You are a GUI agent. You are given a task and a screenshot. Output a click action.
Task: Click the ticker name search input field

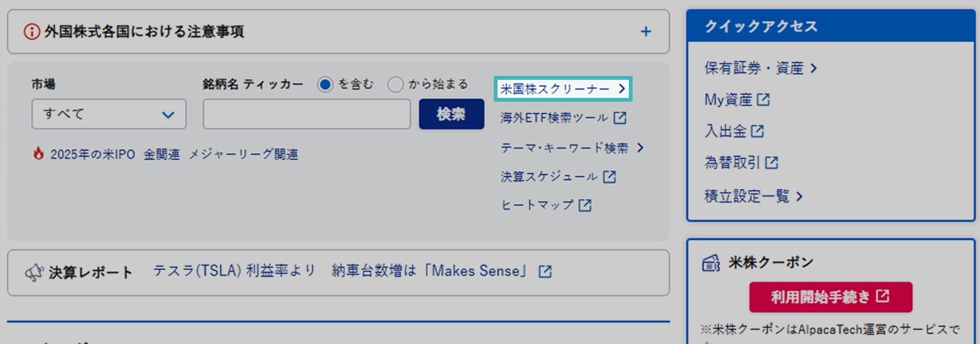[x=307, y=114]
